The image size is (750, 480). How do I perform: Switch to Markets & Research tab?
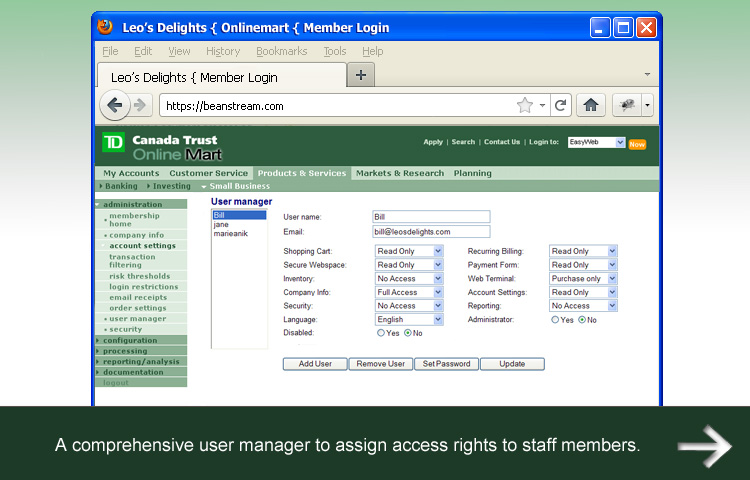pyautogui.click(x=400, y=173)
